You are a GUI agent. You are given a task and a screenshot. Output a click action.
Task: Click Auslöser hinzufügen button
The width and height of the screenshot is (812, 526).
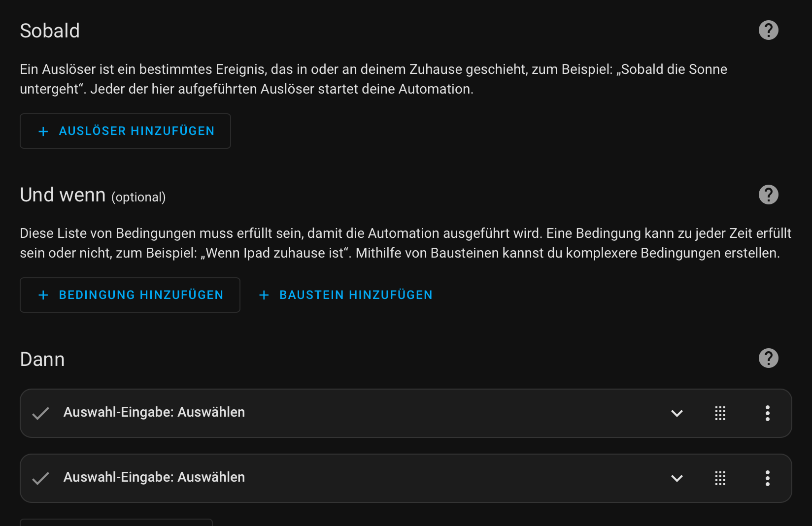(125, 131)
